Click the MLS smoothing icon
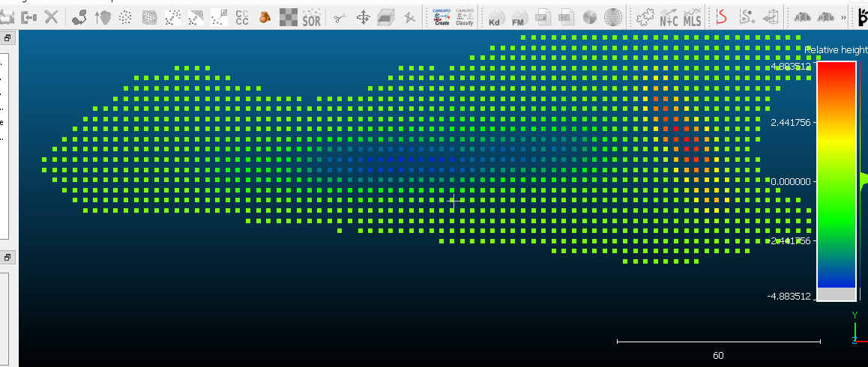Viewport: 868px width, 367px height. (692, 18)
